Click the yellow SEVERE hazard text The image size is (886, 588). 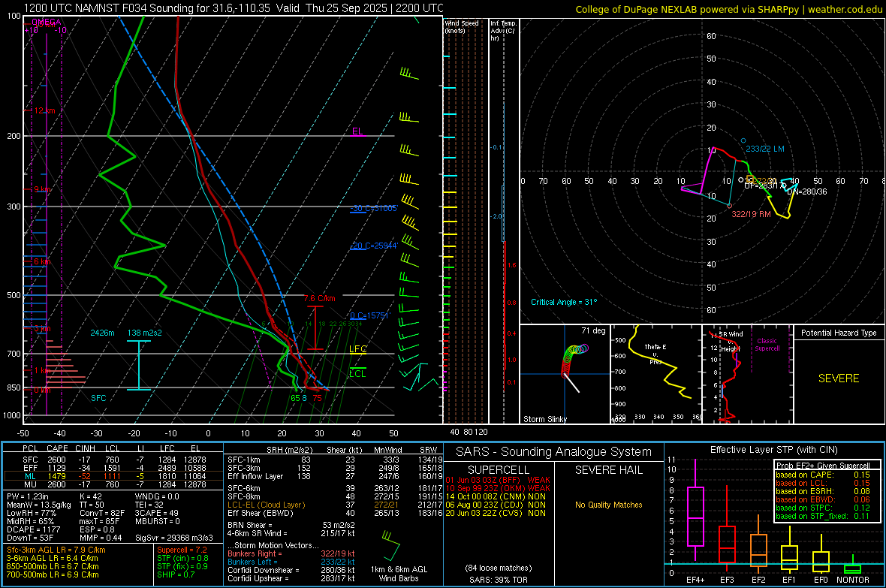839,378
